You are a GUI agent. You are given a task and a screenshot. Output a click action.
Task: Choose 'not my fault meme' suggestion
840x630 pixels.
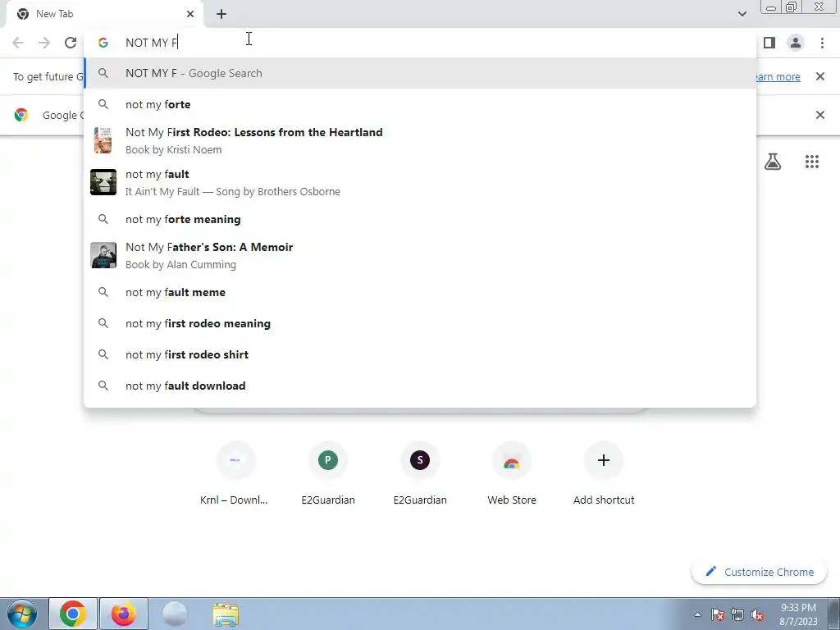point(420,293)
